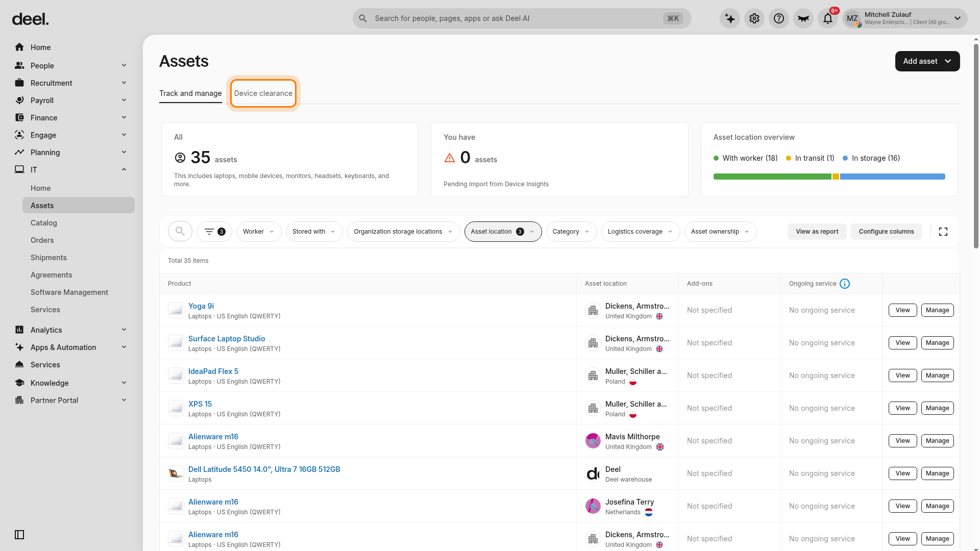Viewport: 980px width, 551px height.
Task: Click the Knowledge graduation cap icon
Action: 19,383
